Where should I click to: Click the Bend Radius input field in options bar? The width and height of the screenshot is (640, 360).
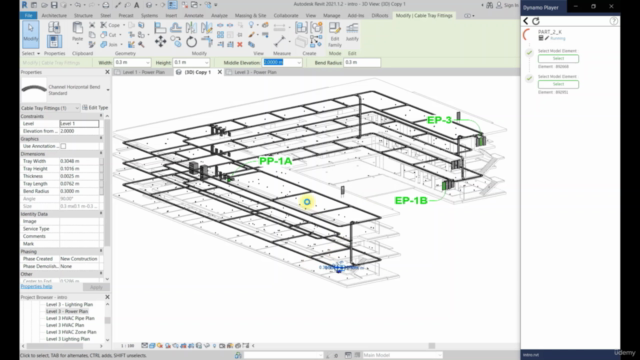coord(362,62)
